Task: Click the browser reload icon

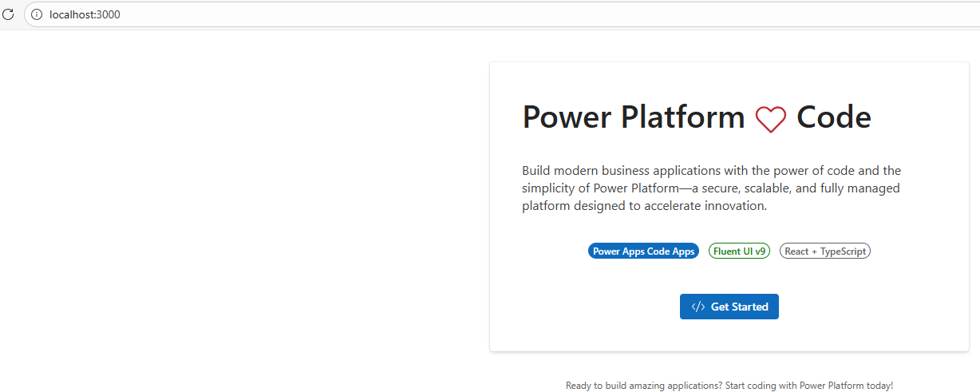Action: [x=9, y=14]
